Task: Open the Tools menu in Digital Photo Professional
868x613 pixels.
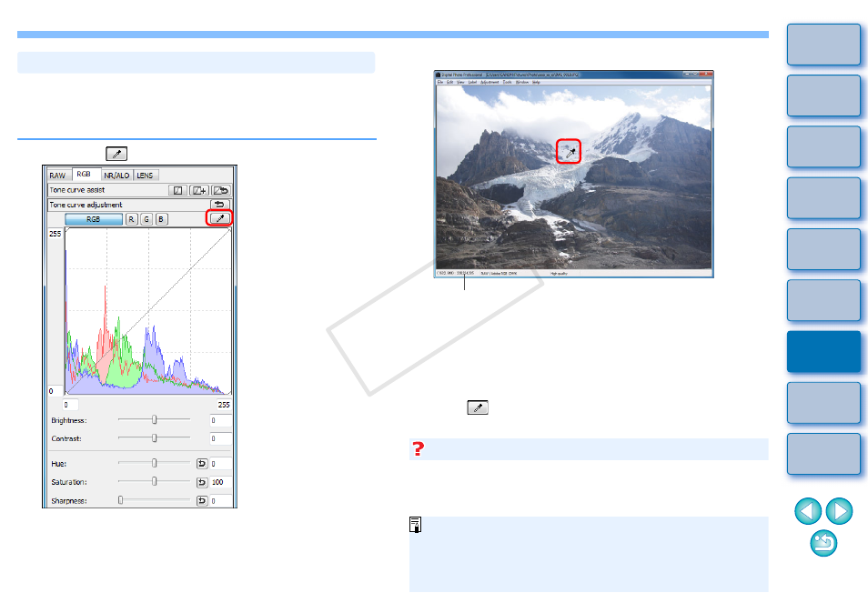Action: tap(507, 82)
